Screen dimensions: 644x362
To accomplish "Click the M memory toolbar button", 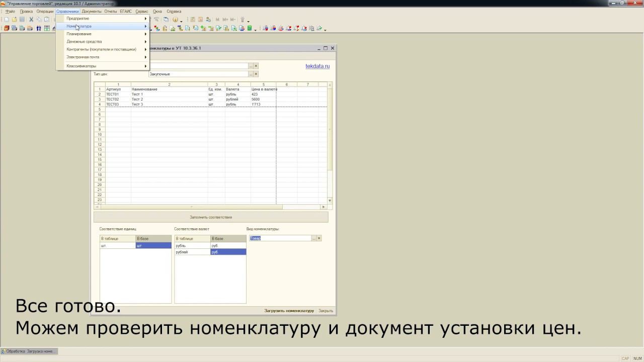I will pos(217,20).
